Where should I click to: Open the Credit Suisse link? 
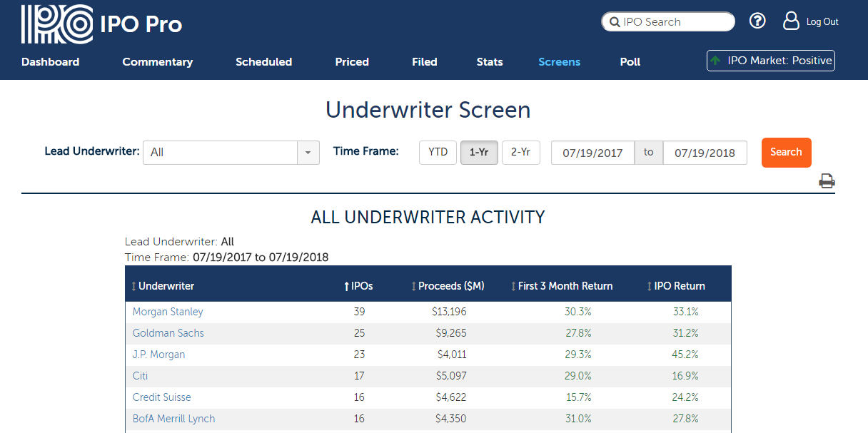[x=162, y=397]
